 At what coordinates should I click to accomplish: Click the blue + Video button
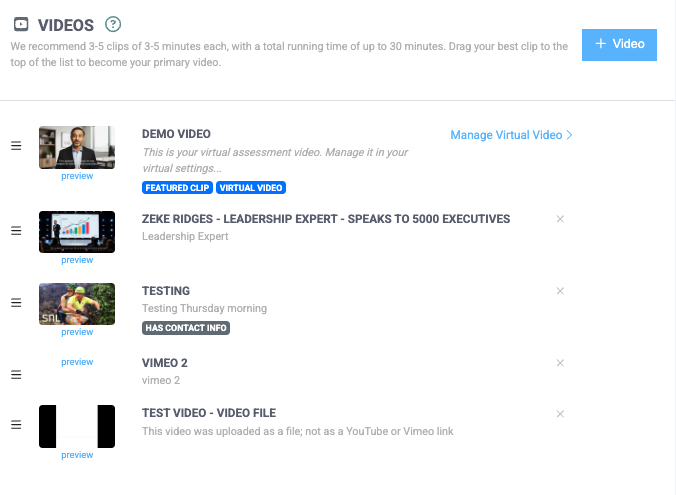point(619,45)
